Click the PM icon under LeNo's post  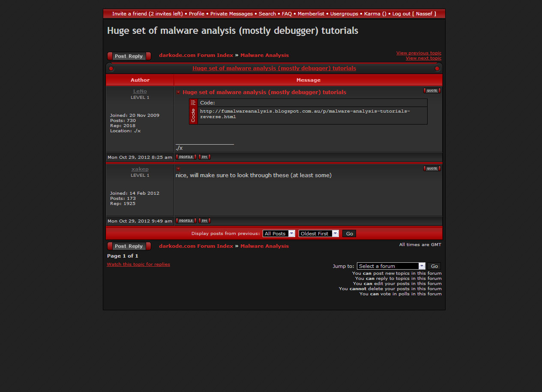[204, 157]
